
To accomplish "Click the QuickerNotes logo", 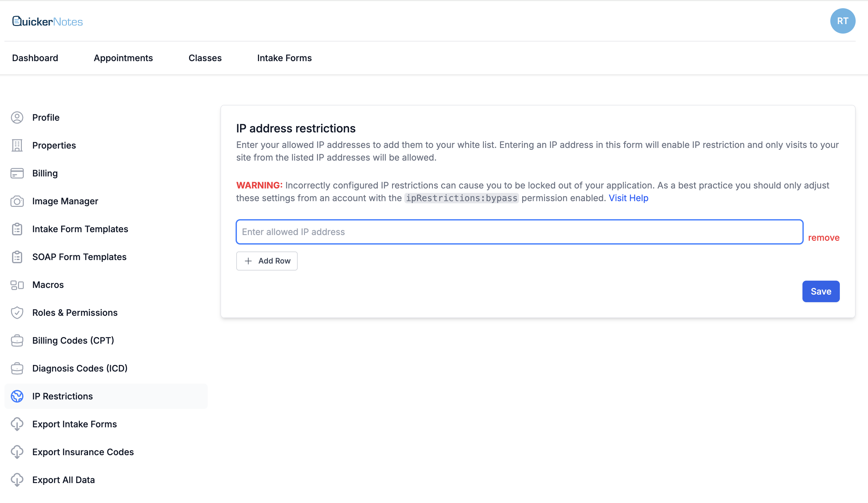I will (48, 21).
